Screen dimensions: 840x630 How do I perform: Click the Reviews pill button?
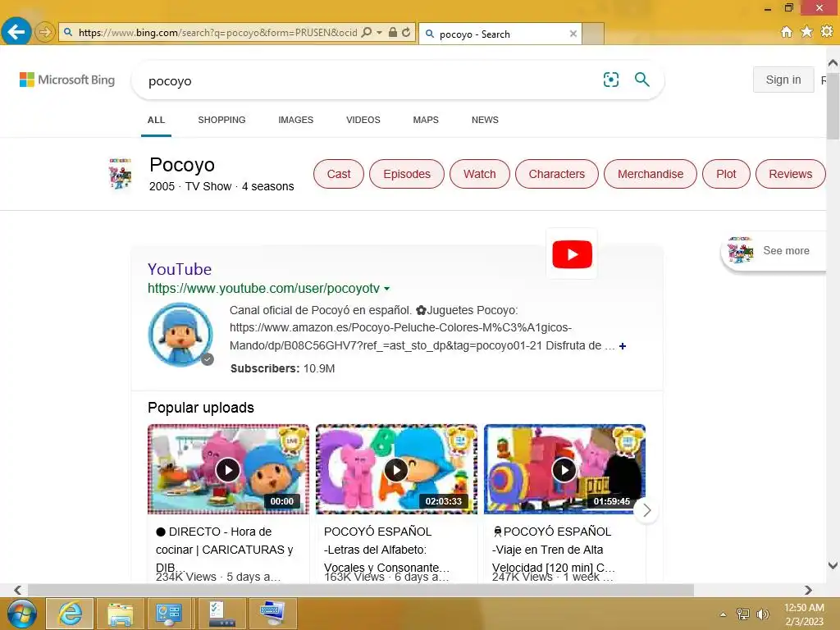click(x=790, y=174)
